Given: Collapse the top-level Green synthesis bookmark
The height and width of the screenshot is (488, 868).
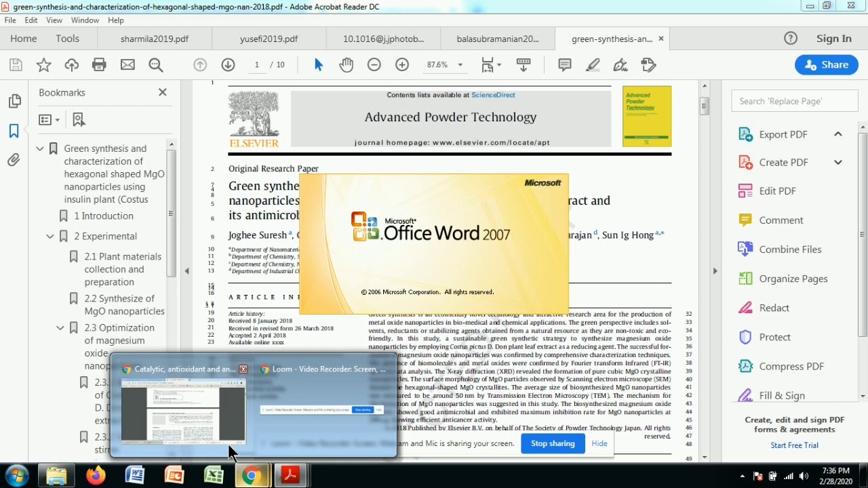Looking at the screenshot, I should tap(40, 148).
